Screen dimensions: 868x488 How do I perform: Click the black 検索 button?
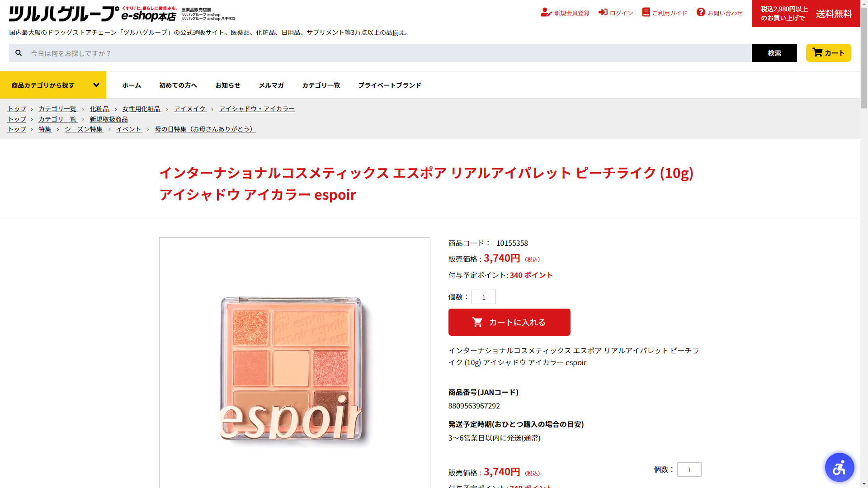[x=774, y=53]
